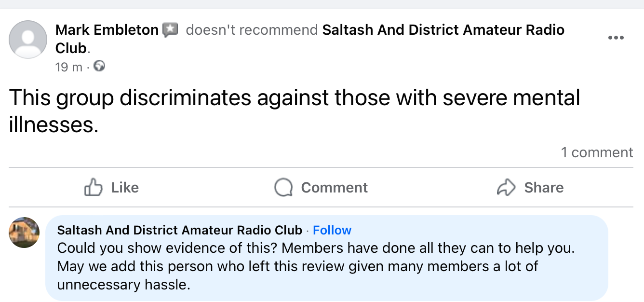Screen dimensions: 644x302
Task: Click the globe privacy icon next to timestamp
Action: pos(99,67)
